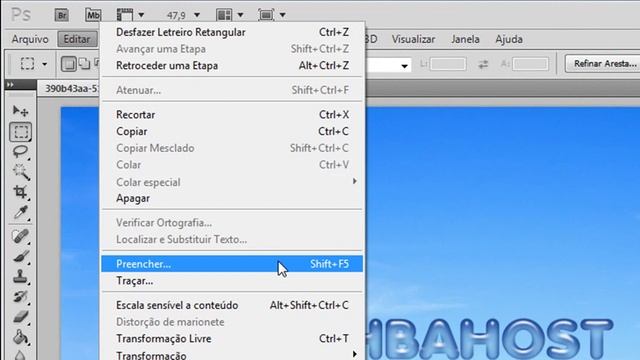Choose Add to Selection mode
Viewport: 640px width, 360px height.
84,64
